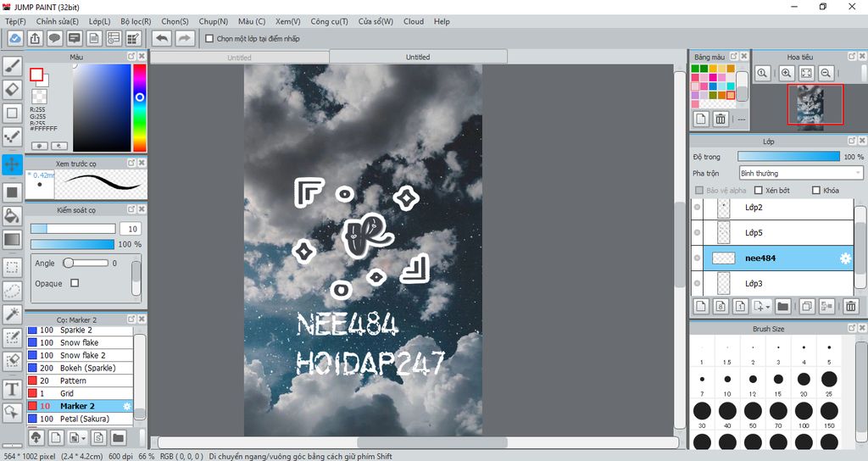Select the Text tool
The height and width of the screenshot is (461, 868).
pyautogui.click(x=12, y=389)
